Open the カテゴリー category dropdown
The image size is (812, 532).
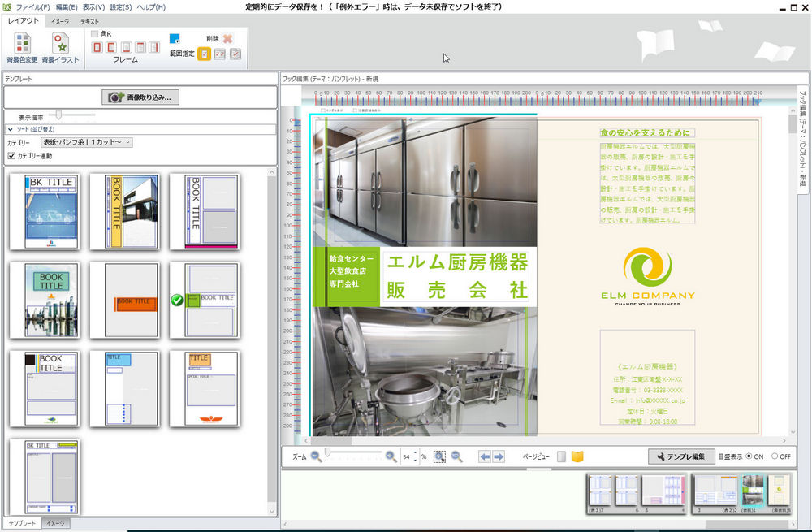(86, 142)
